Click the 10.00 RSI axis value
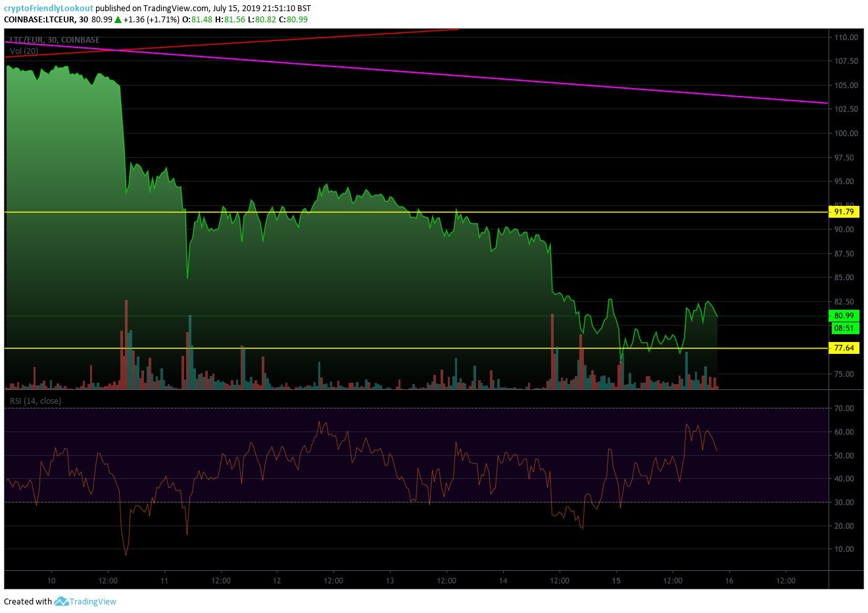The image size is (868, 613). click(x=844, y=549)
